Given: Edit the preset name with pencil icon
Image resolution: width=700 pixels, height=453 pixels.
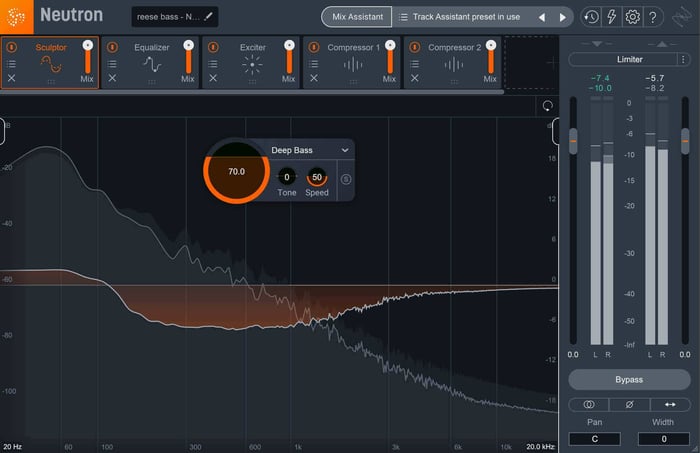Looking at the screenshot, I should tap(208, 17).
